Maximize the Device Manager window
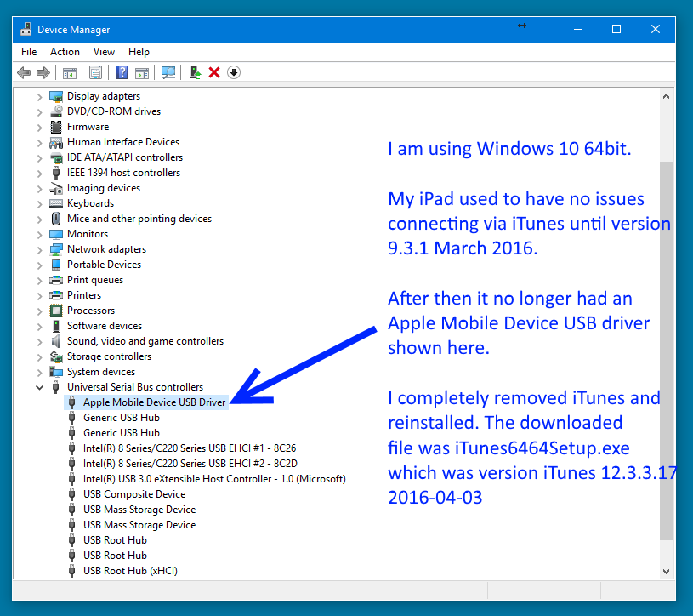The width and height of the screenshot is (693, 616). point(616,29)
